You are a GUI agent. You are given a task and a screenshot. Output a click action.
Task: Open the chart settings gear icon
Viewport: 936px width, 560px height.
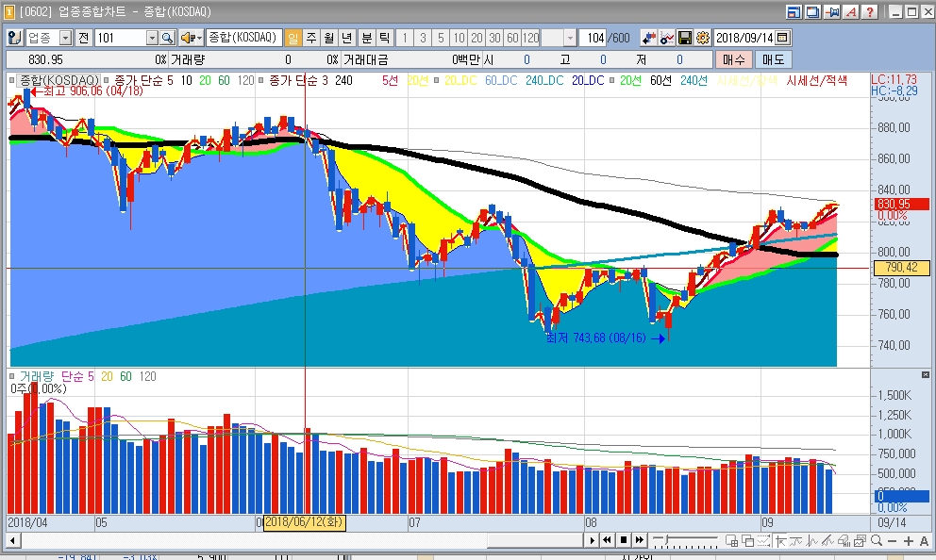(702, 38)
